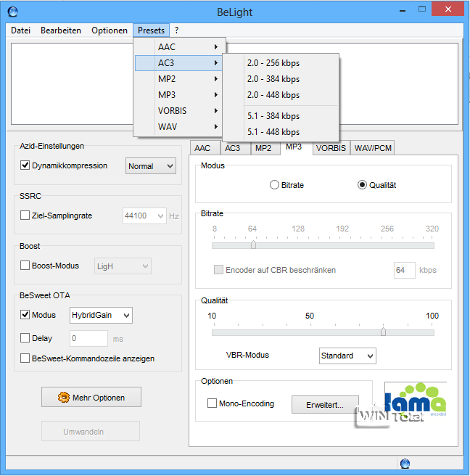Open the VBR-Modus Standard dropdown
Viewport: 470px width, 476px height.
[x=347, y=356]
